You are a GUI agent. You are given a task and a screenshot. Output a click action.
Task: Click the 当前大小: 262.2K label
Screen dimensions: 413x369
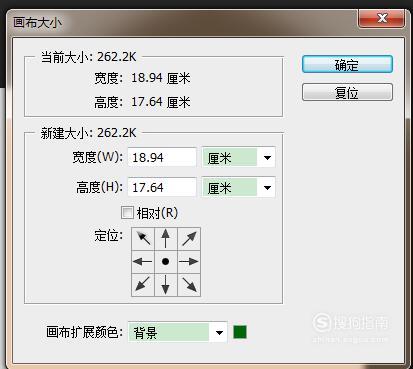tap(89, 57)
